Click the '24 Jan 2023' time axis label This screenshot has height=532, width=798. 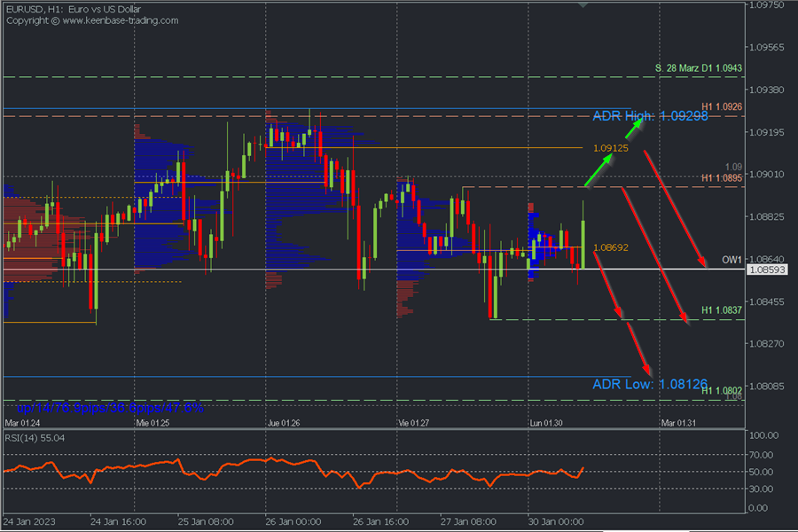[29, 522]
